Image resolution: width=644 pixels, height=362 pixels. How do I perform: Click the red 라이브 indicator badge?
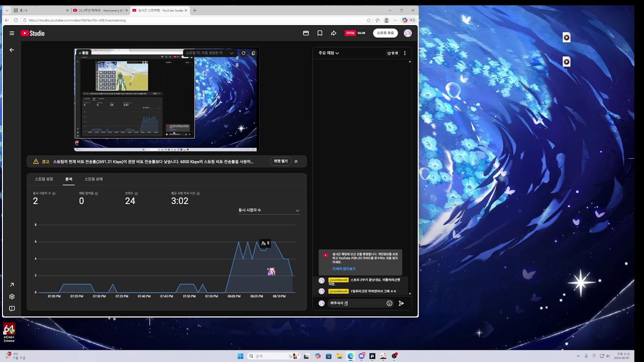[350, 33]
